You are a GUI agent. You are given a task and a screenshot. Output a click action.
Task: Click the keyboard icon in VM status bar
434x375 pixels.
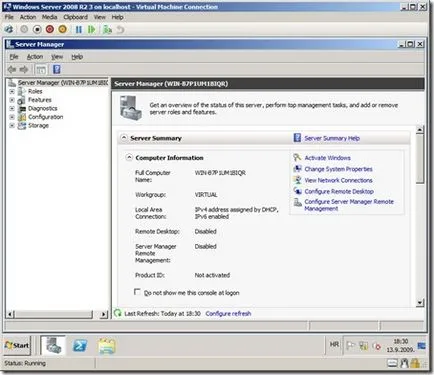[392, 363]
